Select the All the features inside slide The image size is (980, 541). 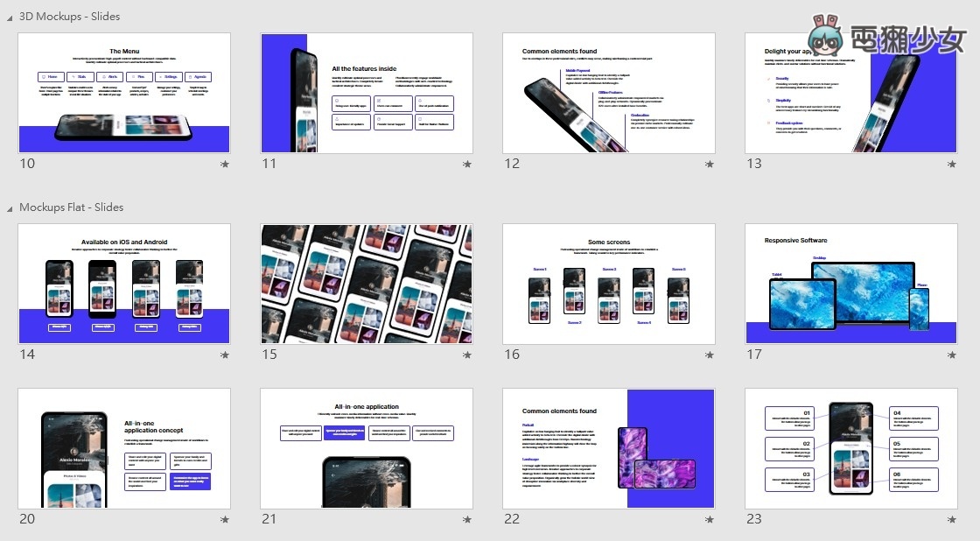pos(367,93)
